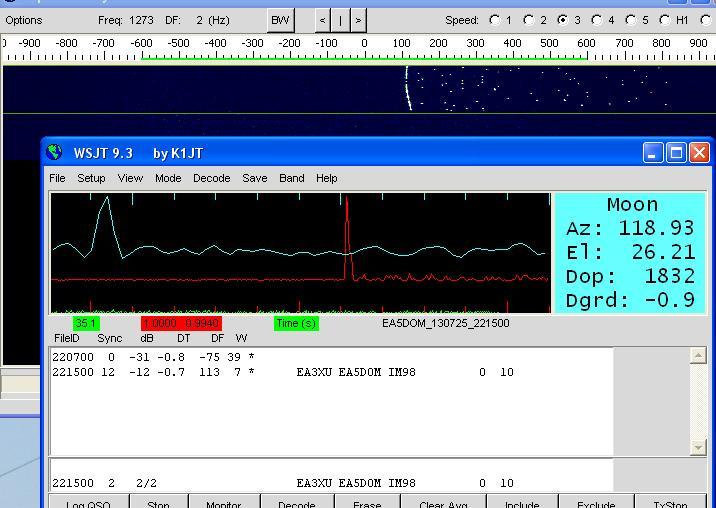Minimize the WSJT 9.3 window

[x=653, y=153]
